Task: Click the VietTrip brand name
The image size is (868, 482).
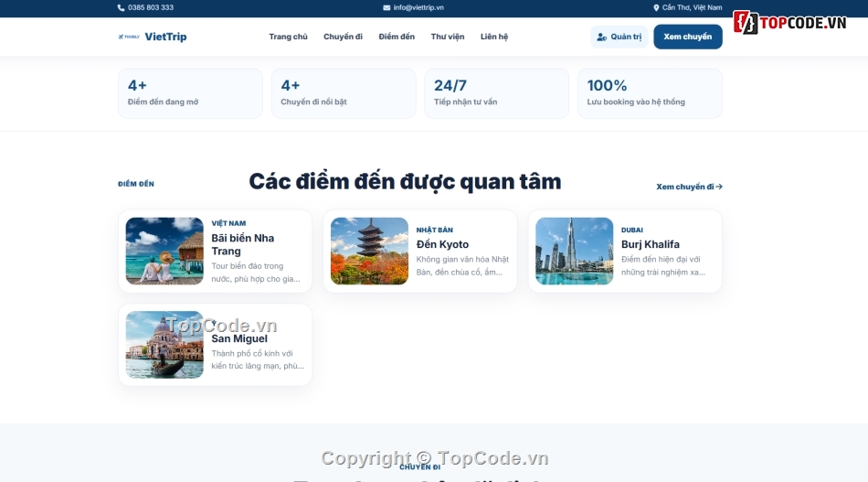Action: click(x=165, y=37)
